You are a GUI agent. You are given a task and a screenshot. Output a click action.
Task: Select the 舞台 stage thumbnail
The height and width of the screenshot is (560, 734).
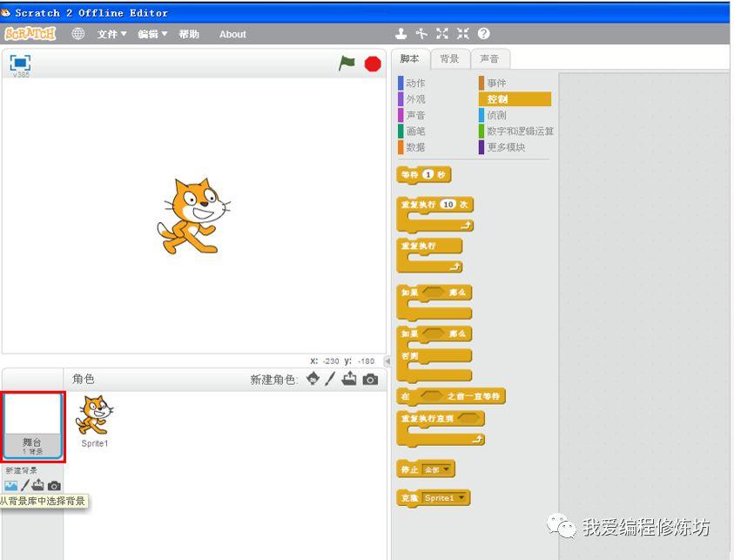[32, 426]
